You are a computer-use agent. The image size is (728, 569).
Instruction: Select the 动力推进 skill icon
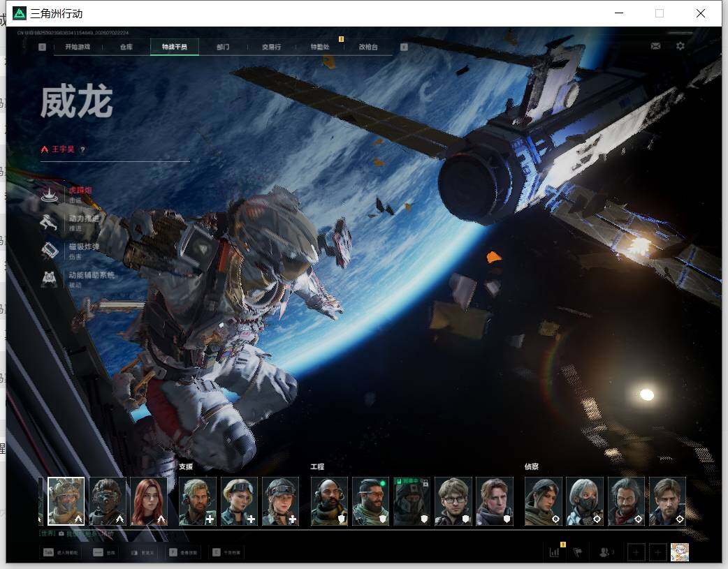coord(49,223)
